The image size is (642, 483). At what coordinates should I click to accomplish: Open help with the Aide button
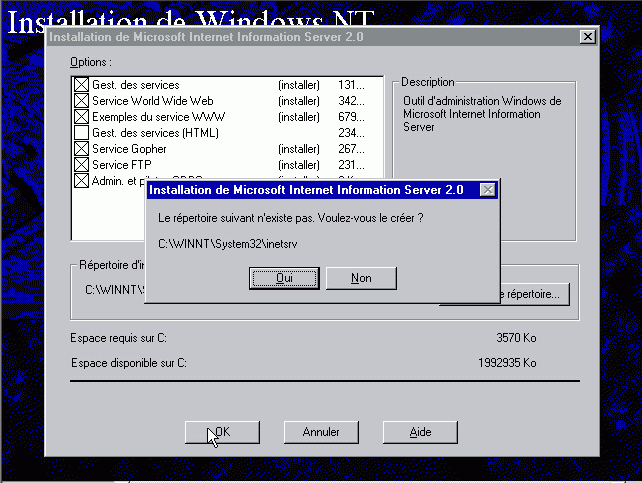[420, 432]
